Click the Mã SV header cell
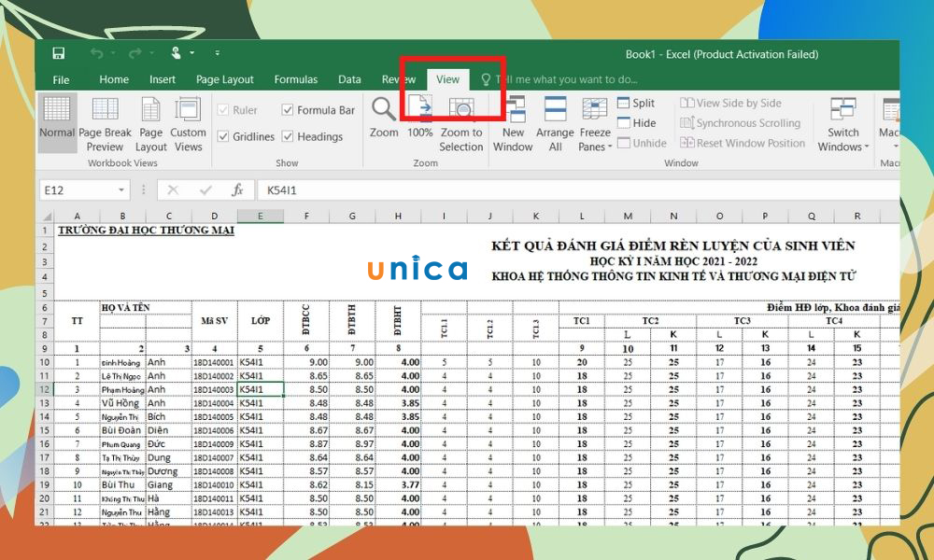Viewport: 934px width, 560px height. [x=215, y=321]
